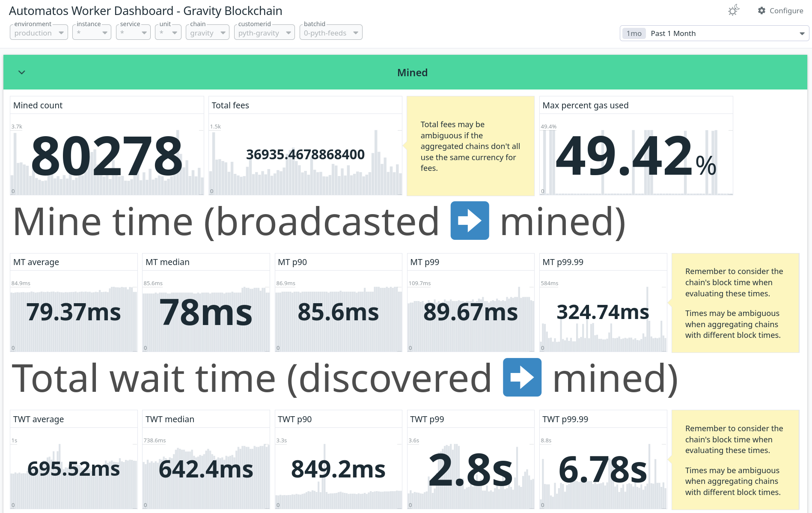Image resolution: width=812 pixels, height=513 pixels.
Task: Click the 80278 mined count value
Action: (x=107, y=156)
